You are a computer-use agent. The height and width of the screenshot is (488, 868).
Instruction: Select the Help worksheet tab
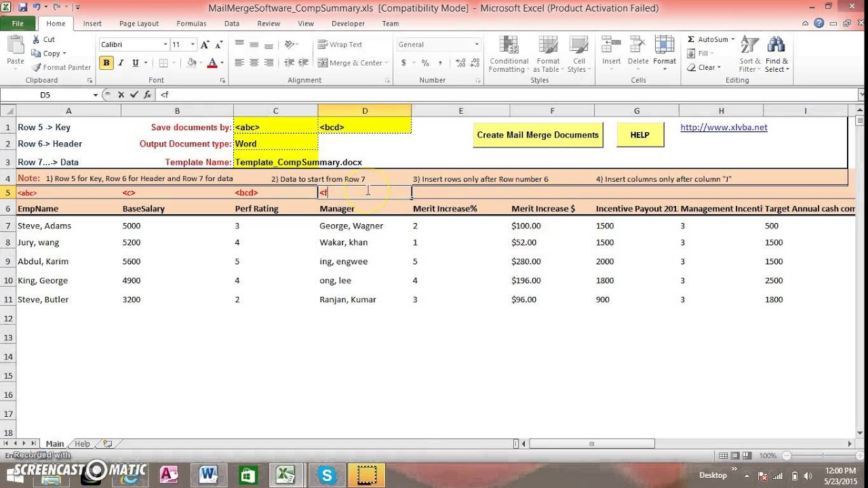click(82, 444)
